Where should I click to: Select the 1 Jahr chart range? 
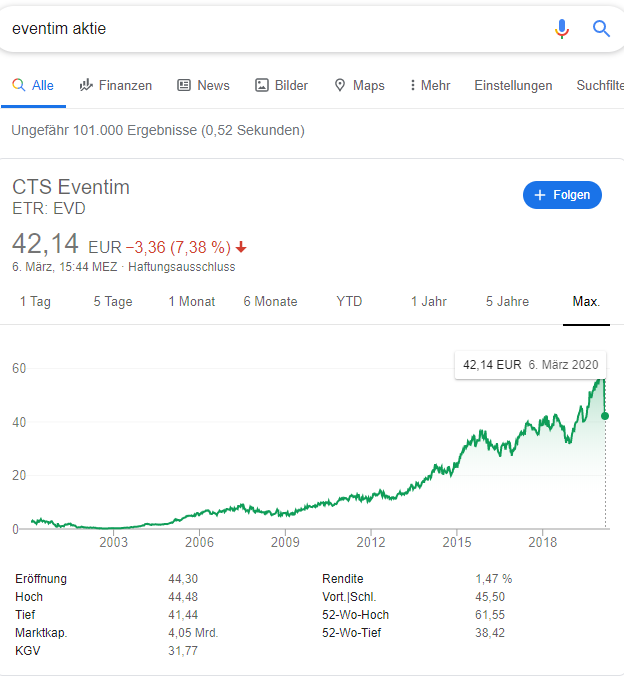pos(428,302)
